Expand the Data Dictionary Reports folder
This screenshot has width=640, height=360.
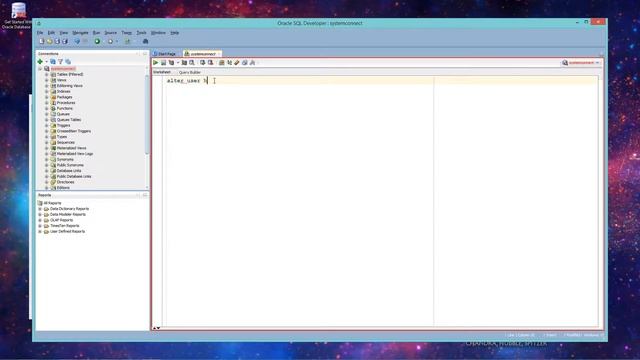pyautogui.click(x=40, y=209)
